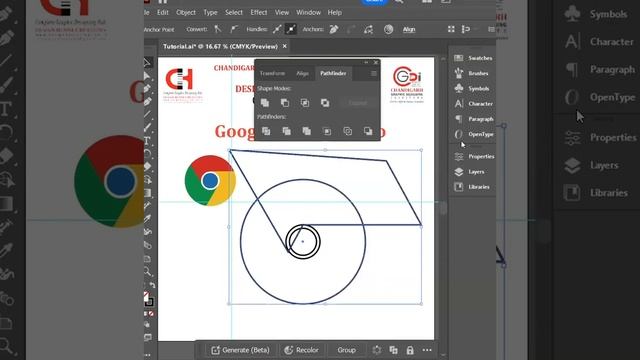Apply the Outline pathfinder
640x360 pixels.
(x=347, y=131)
